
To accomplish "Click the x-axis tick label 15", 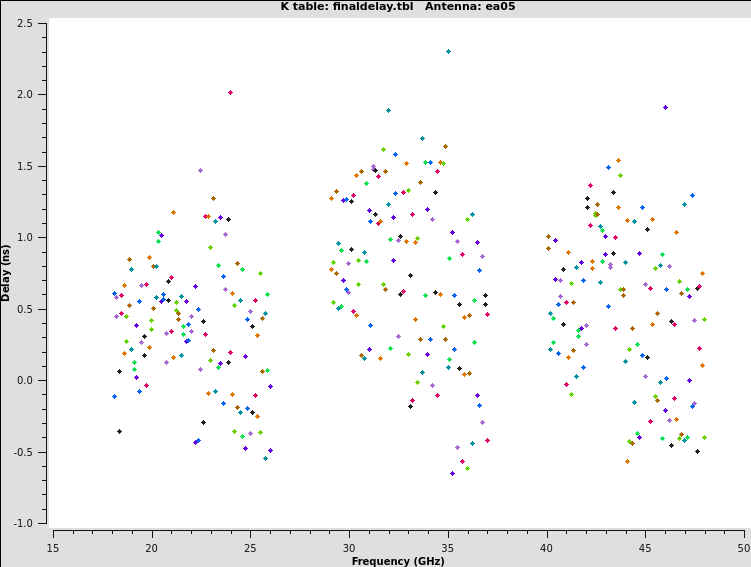I will pos(53,547).
